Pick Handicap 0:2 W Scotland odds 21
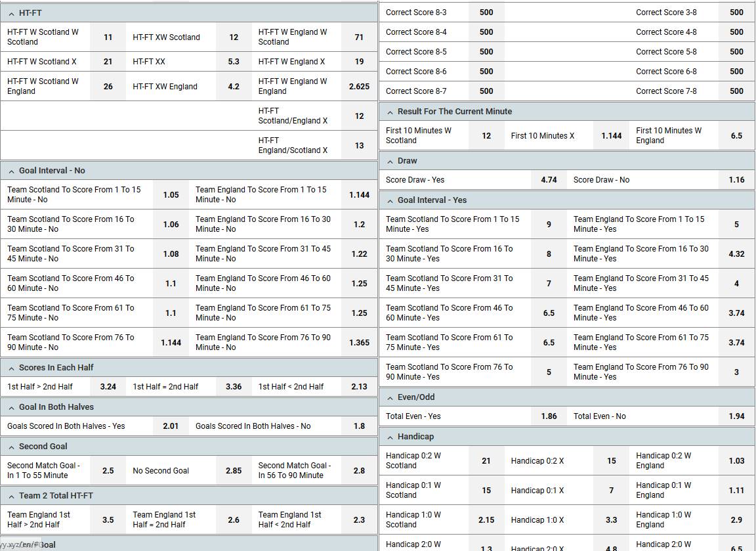This screenshot has width=756, height=551. pyautogui.click(x=486, y=461)
